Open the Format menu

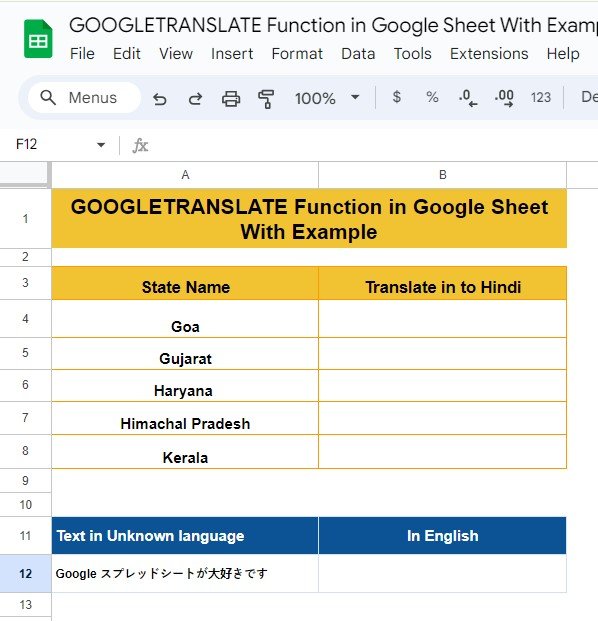(297, 53)
